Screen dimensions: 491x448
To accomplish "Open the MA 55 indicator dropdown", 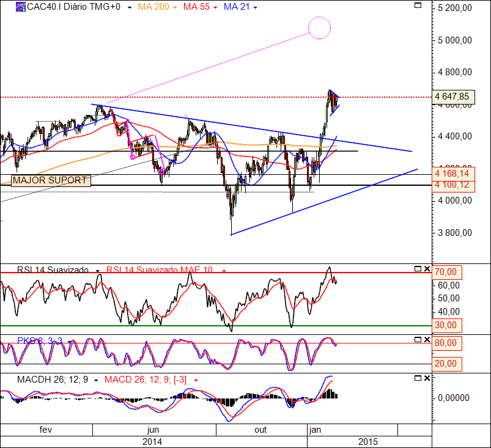I will (215, 8).
